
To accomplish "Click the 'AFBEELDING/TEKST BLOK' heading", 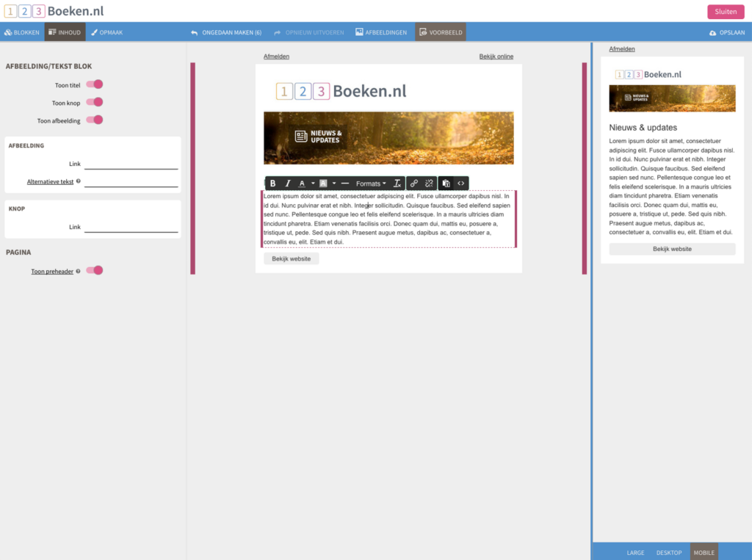I will click(x=49, y=66).
